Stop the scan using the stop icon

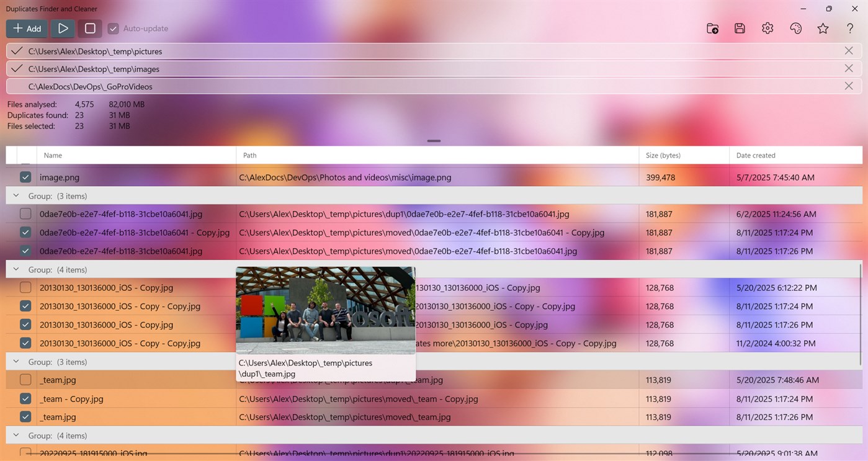click(x=89, y=28)
